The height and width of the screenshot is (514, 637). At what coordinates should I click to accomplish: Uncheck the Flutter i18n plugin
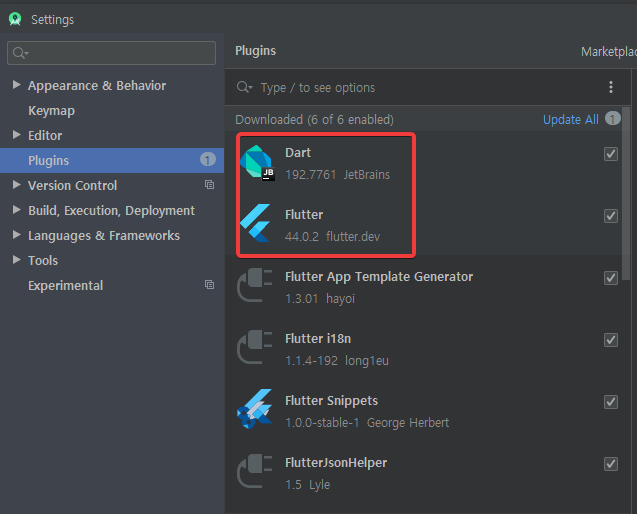[611, 340]
